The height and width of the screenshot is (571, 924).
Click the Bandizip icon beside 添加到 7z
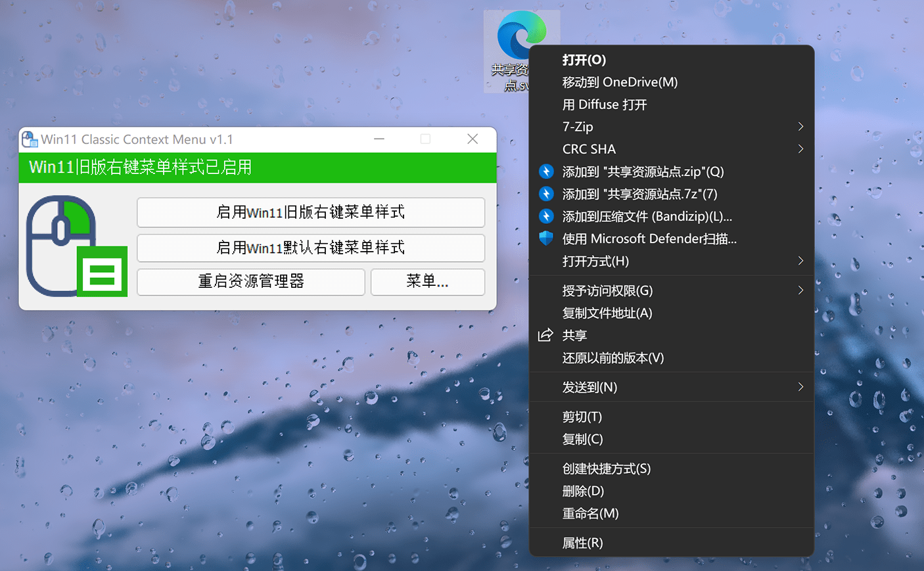click(x=546, y=194)
